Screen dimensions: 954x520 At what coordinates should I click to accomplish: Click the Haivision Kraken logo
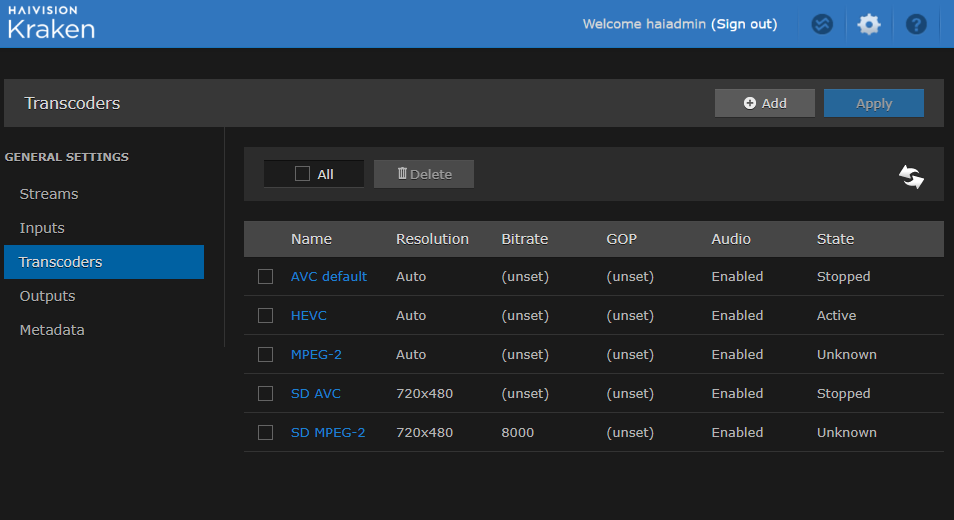click(x=51, y=24)
